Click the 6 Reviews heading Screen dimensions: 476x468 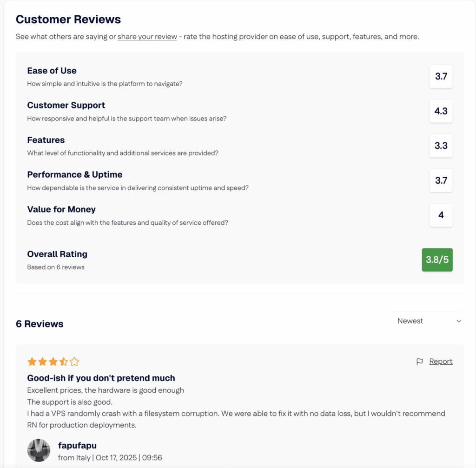pyautogui.click(x=40, y=324)
